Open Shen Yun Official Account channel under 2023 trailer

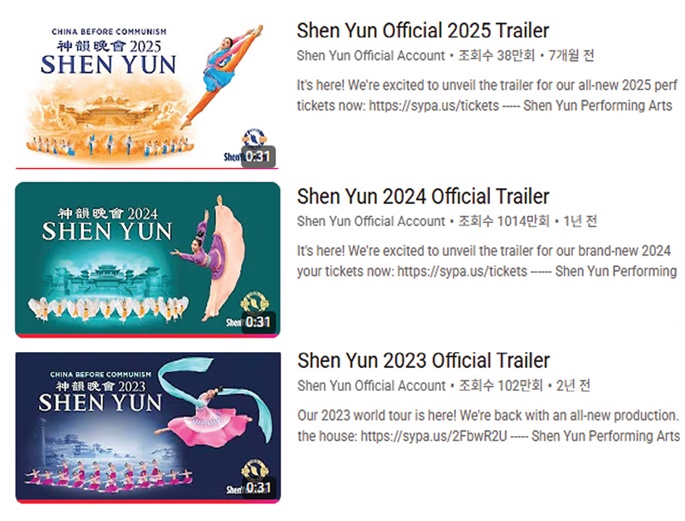point(371,386)
